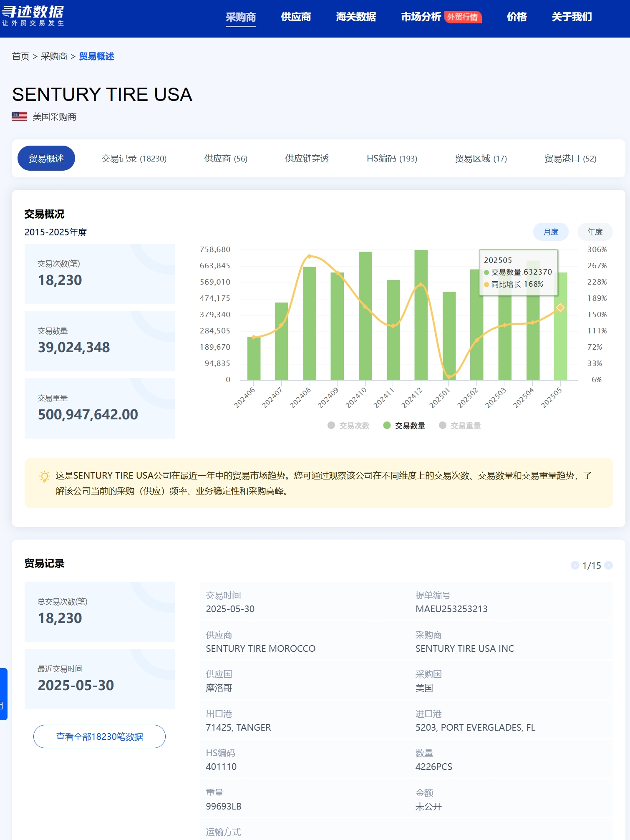The height and width of the screenshot is (840, 630).
Task: Click the US flag icon
Action: pyautogui.click(x=20, y=116)
